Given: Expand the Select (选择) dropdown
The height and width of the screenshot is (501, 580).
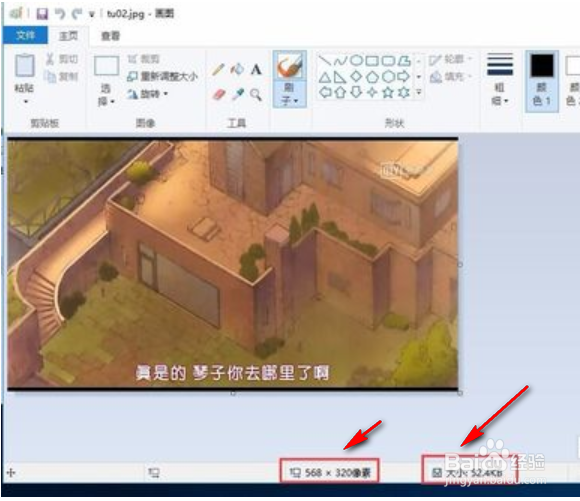Looking at the screenshot, I should pos(106,95).
